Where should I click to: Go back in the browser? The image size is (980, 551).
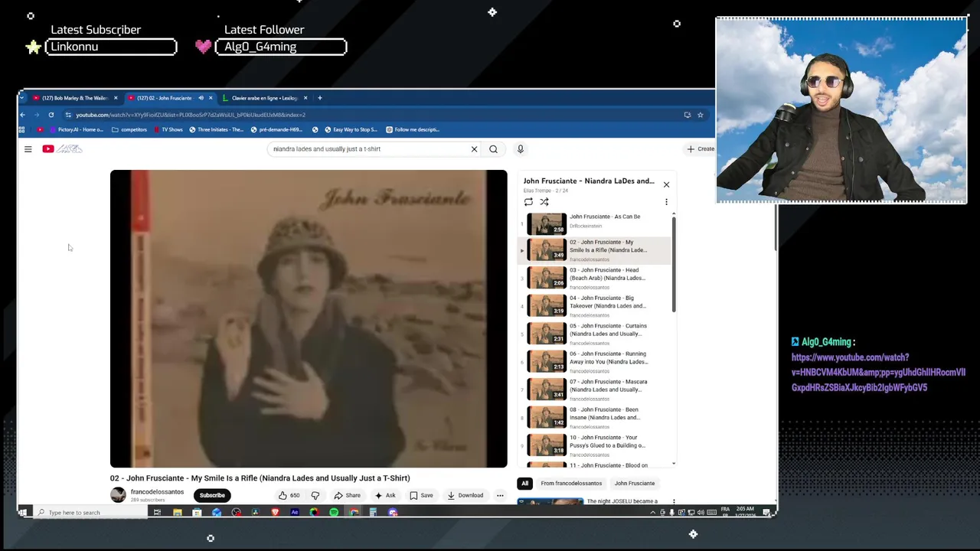click(x=22, y=115)
